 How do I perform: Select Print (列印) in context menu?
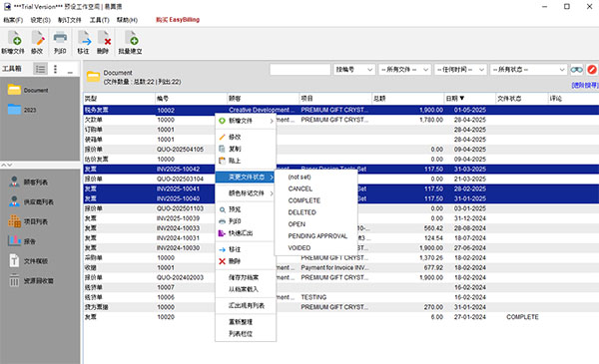coord(246,221)
